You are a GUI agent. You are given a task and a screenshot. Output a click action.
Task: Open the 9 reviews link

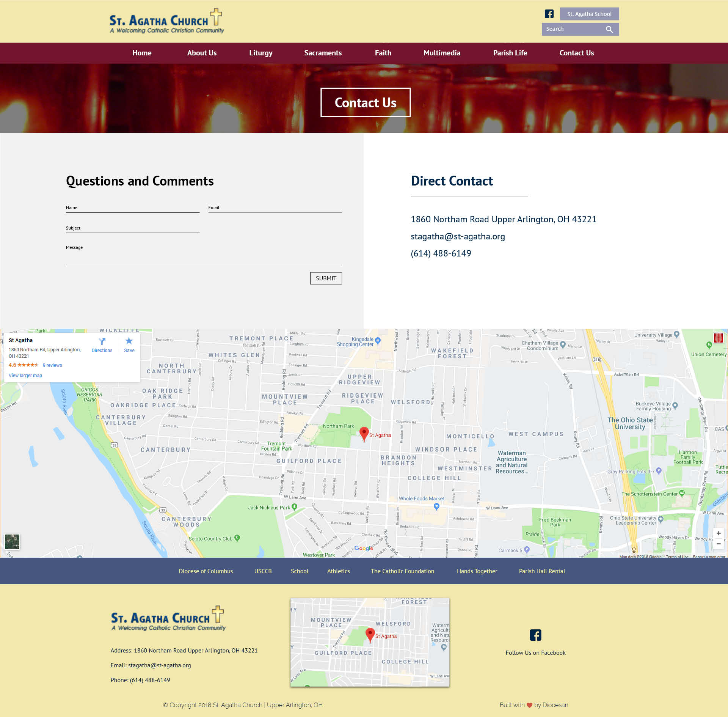pos(52,365)
